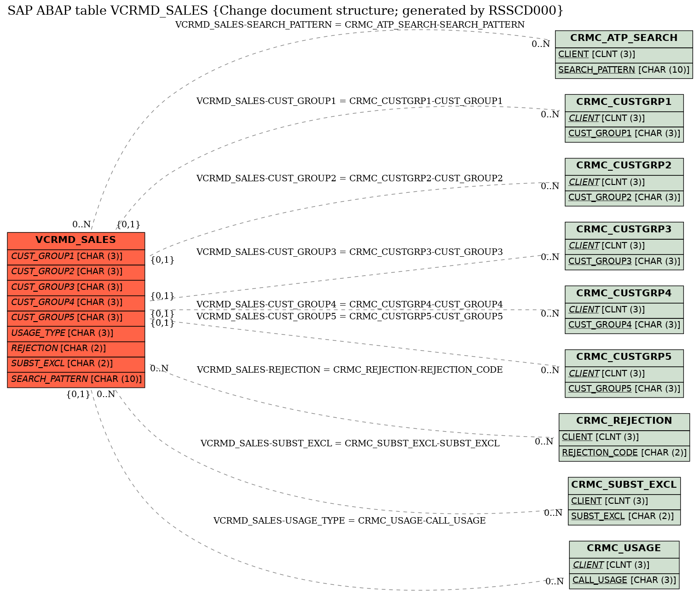
Task: Select CUST_GROUP1 field in VCRMD_SALES
Action: tap(76, 256)
